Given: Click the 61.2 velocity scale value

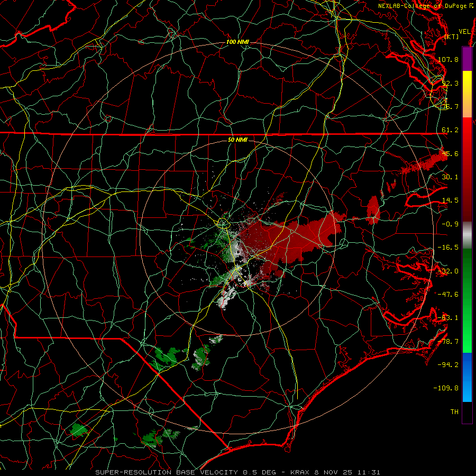Looking at the screenshot, I should point(450,130).
